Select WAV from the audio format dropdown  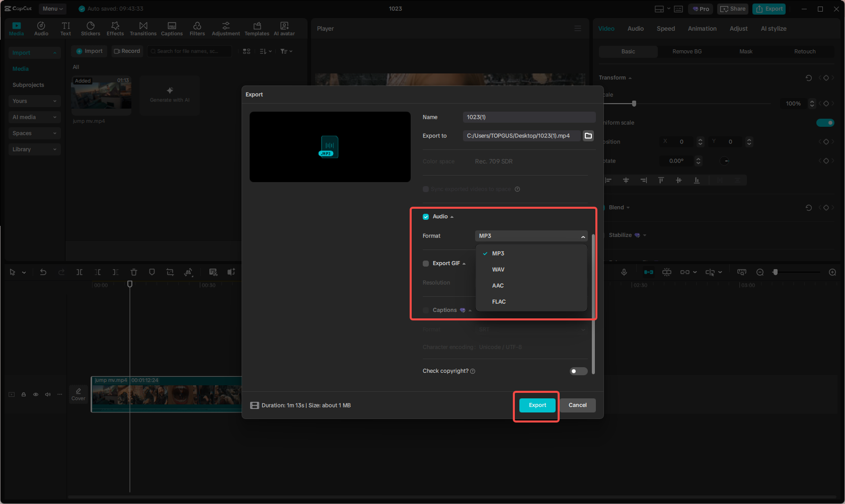[498, 269]
